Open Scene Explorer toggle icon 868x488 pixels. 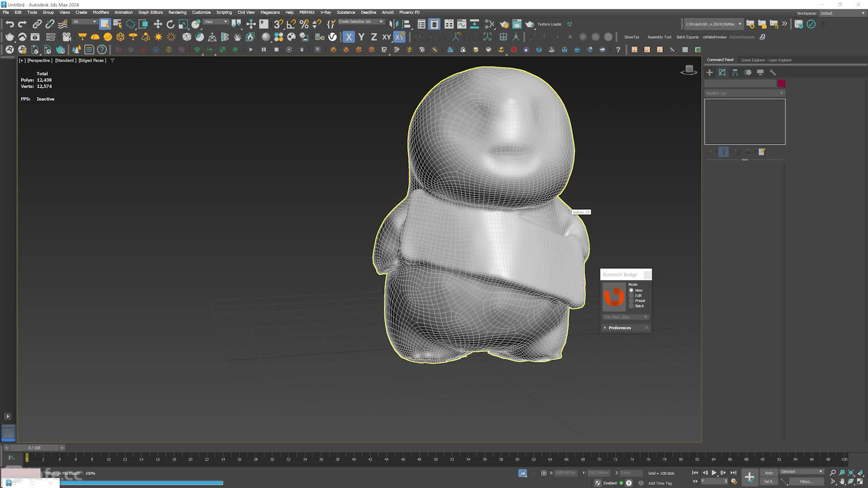[421, 24]
